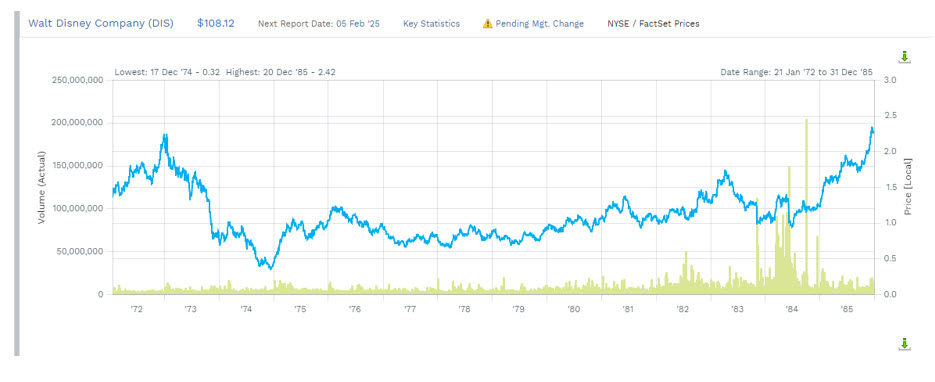Click the $108.12 stock price

[x=215, y=23]
